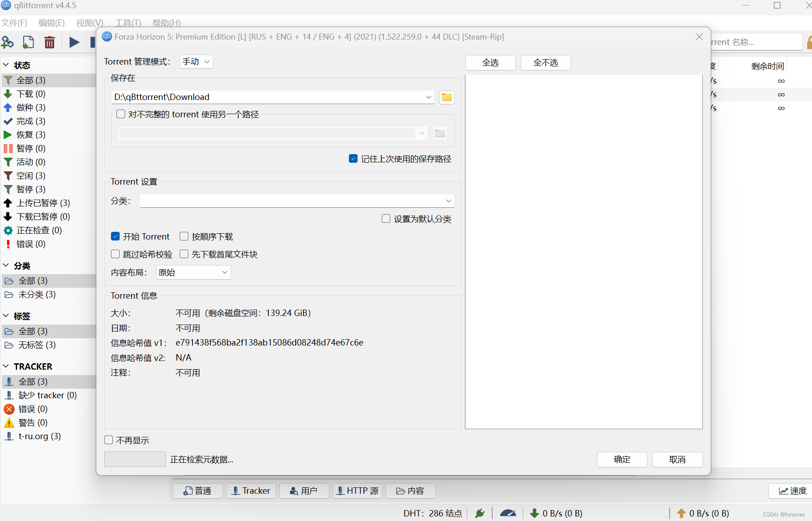
Task: Switch to the Tracker tab
Action: 251,491
